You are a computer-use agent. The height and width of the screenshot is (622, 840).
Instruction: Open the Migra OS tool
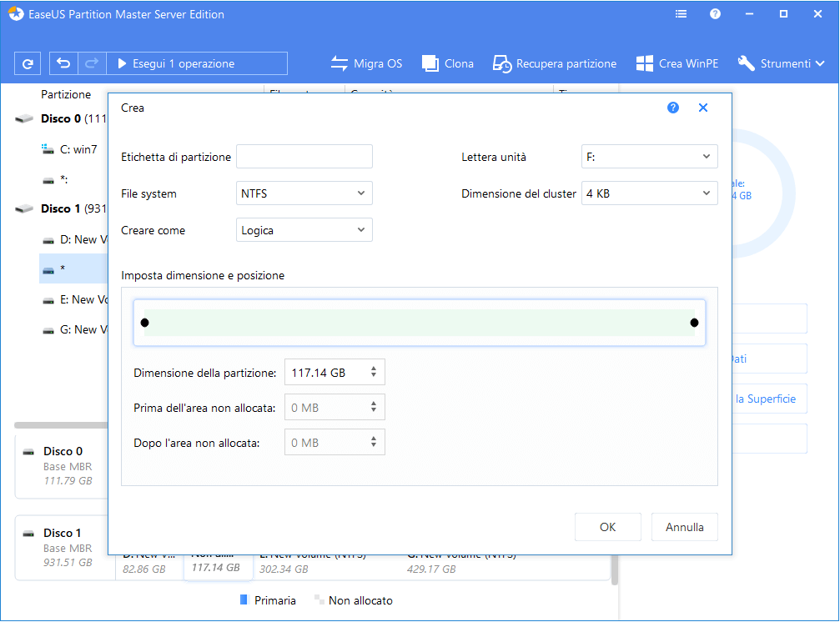(x=366, y=63)
